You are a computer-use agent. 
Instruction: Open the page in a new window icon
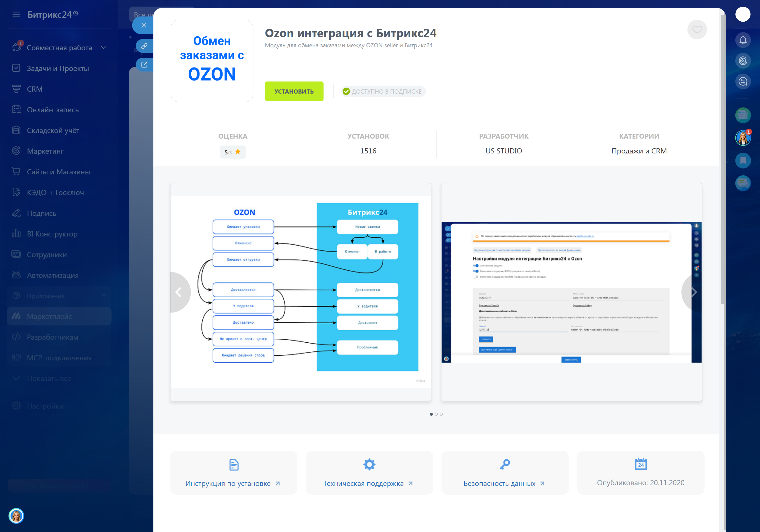pos(144,65)
